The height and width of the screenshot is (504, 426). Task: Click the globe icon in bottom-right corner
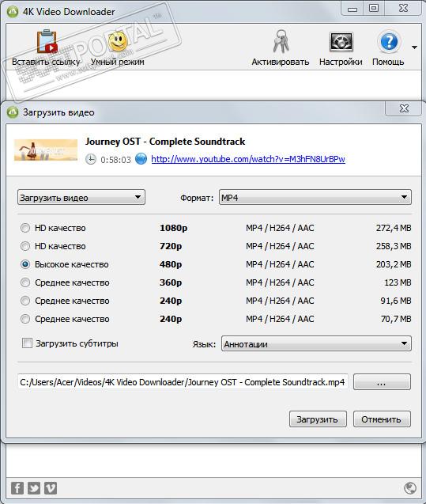(410, 488)
